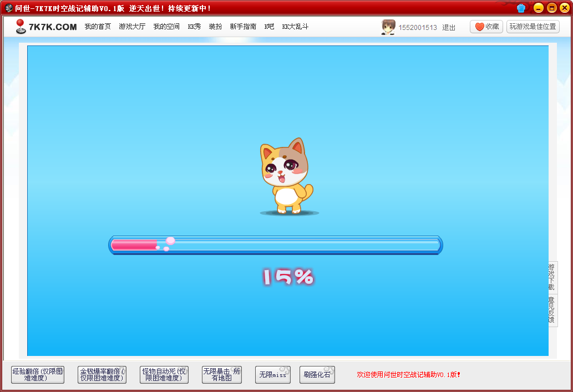The image size is (573, 392).
Task: Go to 我的空间 page
Action: [166, 27]
